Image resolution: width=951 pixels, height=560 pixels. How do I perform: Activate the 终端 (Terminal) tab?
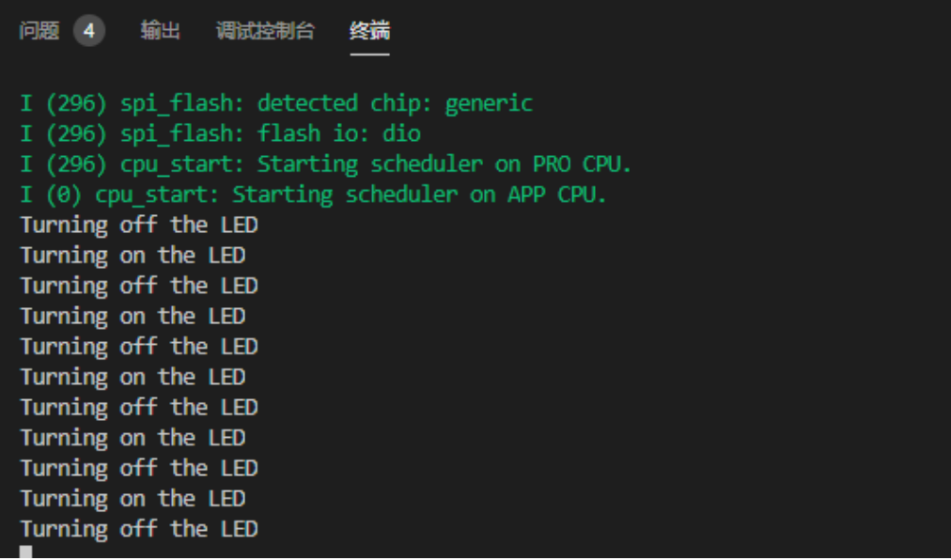[x=369, y=30]
